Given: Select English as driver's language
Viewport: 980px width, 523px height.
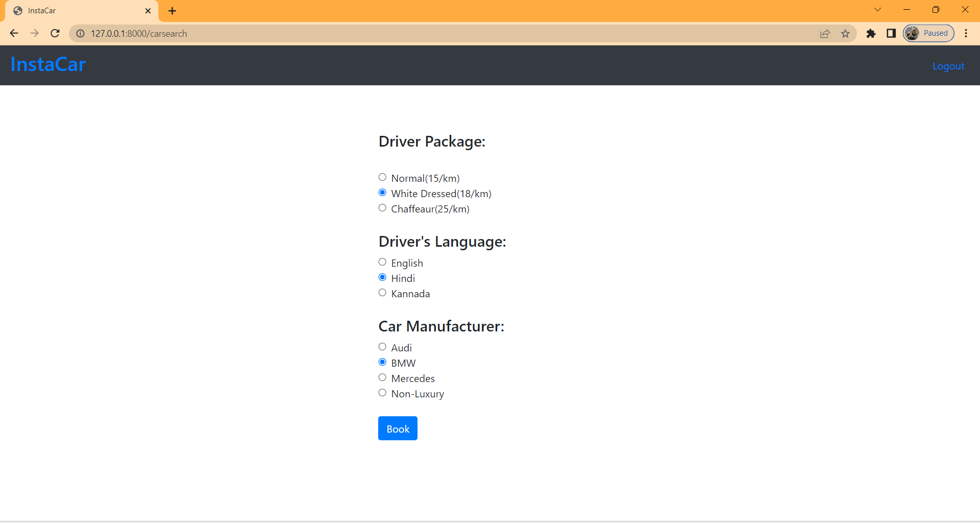Looking at the screenshot, I should 382,261.
